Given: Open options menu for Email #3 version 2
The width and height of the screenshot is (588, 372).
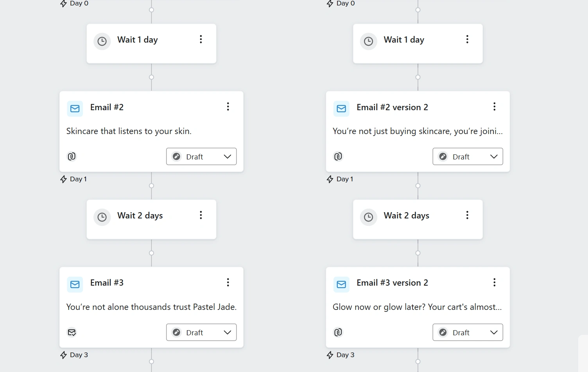Looking at the screenshot, I should coord(494,283).
